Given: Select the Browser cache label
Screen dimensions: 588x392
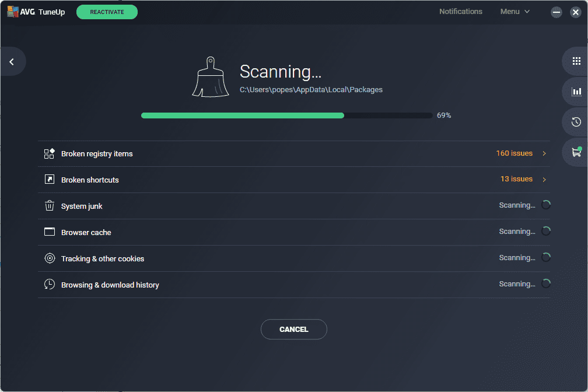Looking at the screenshot, I should pos(86,233).
